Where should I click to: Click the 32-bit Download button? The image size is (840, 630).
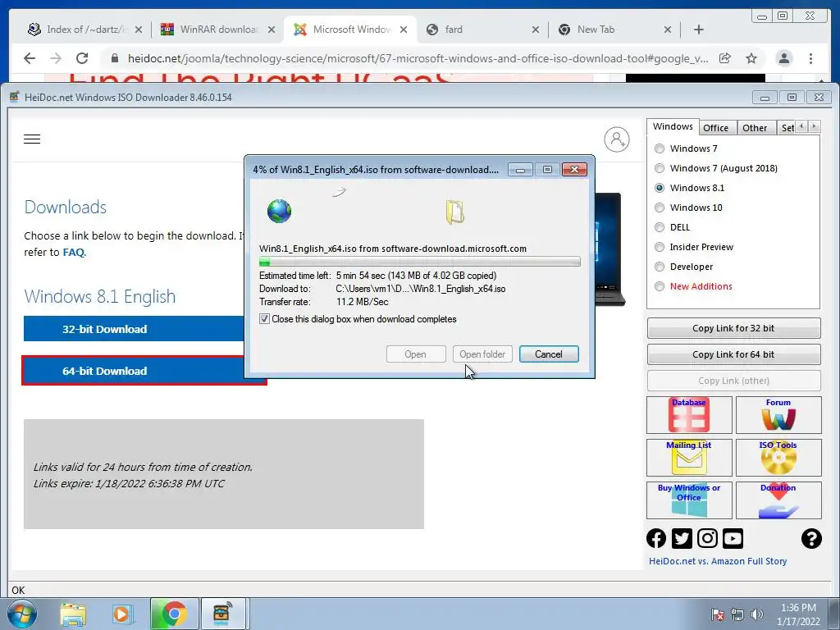coord(134,329)
